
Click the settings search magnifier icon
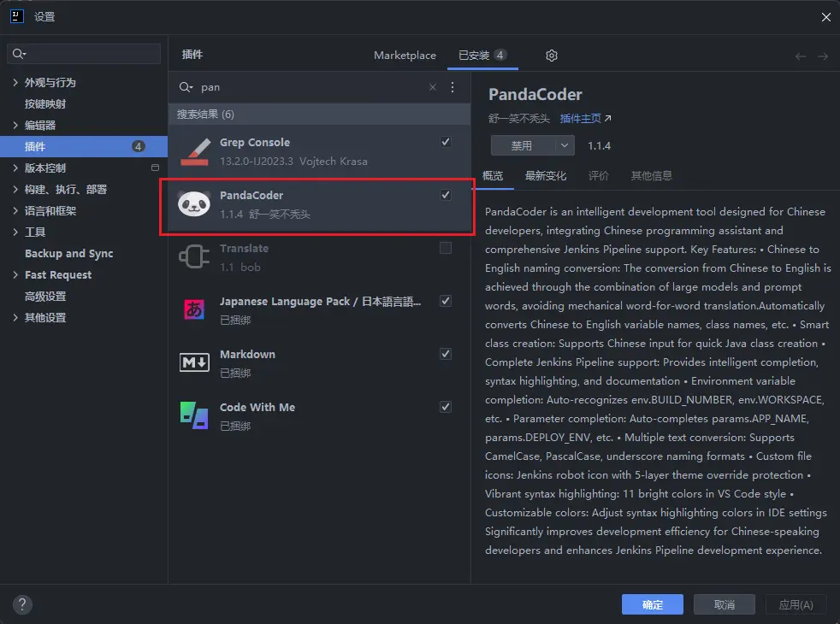(19, 54)
